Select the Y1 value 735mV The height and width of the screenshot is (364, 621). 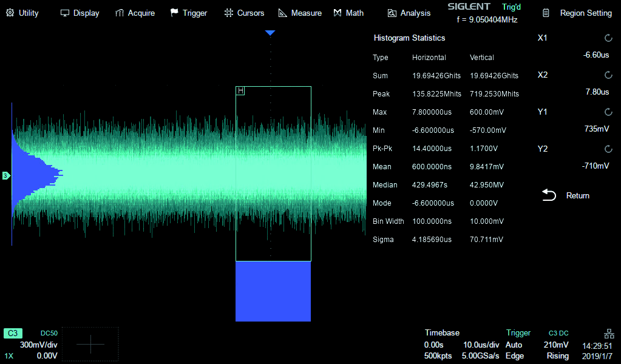597,129
